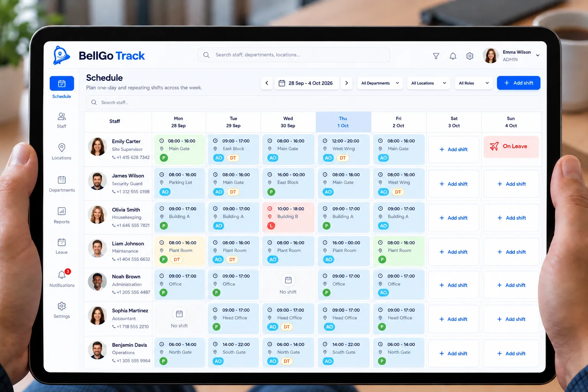The width and height of the screenshot is (588, 392).
Task: Open Reports in the sidebar
Action: (62, 216)
